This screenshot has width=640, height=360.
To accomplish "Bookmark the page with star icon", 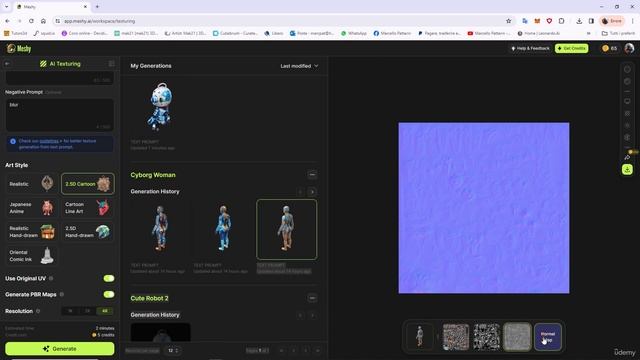I will tap(509, 21).
